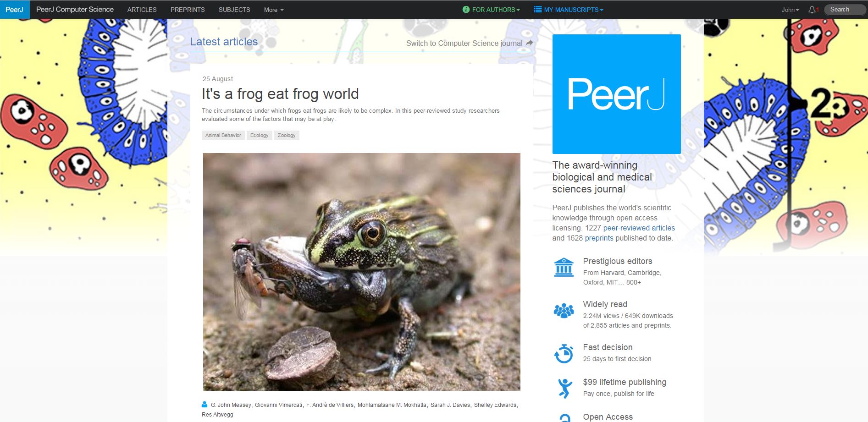The width and height of the screenshot is (868, 422).
Task: Select the Animal Behavior tag
Action: click(x=223, y=135)
